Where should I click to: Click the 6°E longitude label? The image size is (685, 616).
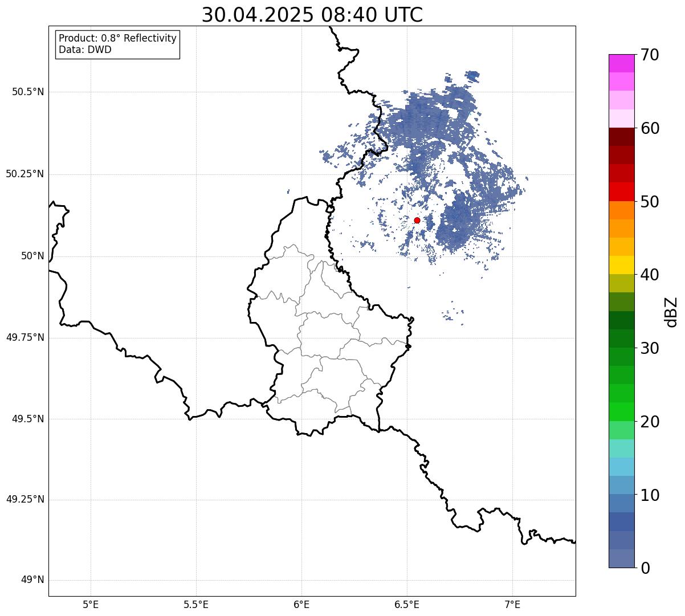(x=301, y=604)
